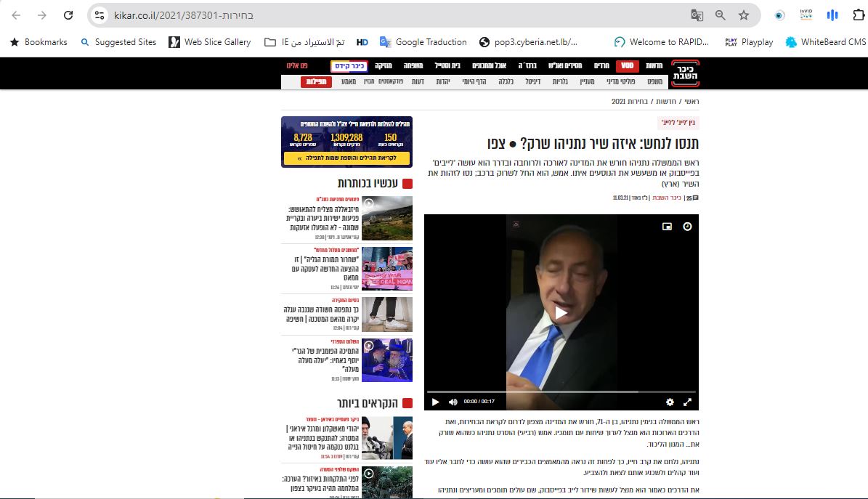
Task: Click the video progress bar
Action: pos(561,392)
